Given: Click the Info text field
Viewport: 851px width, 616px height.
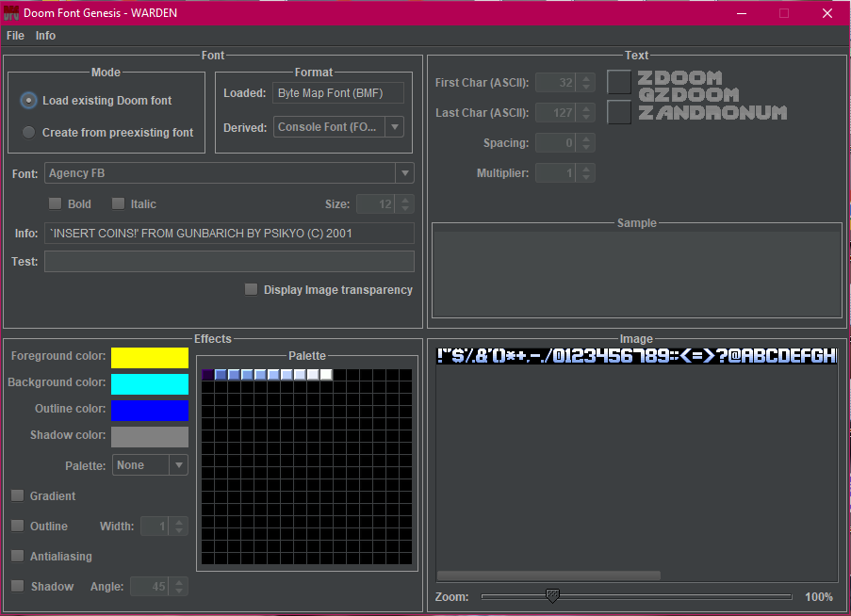Looking at the screenshot, I should [229, 234].
